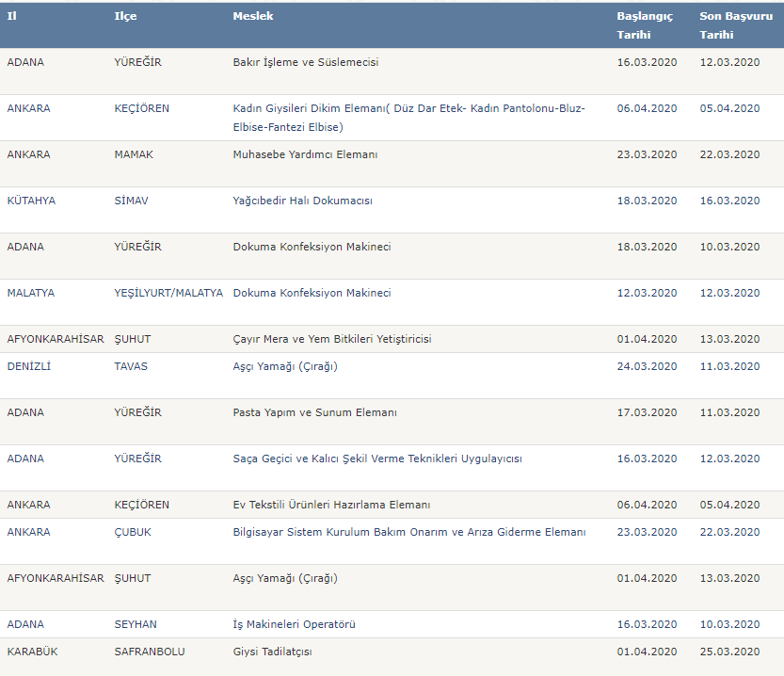Select the Muhasebe Yardımcı Elemanı row

(x=392, y=164)
